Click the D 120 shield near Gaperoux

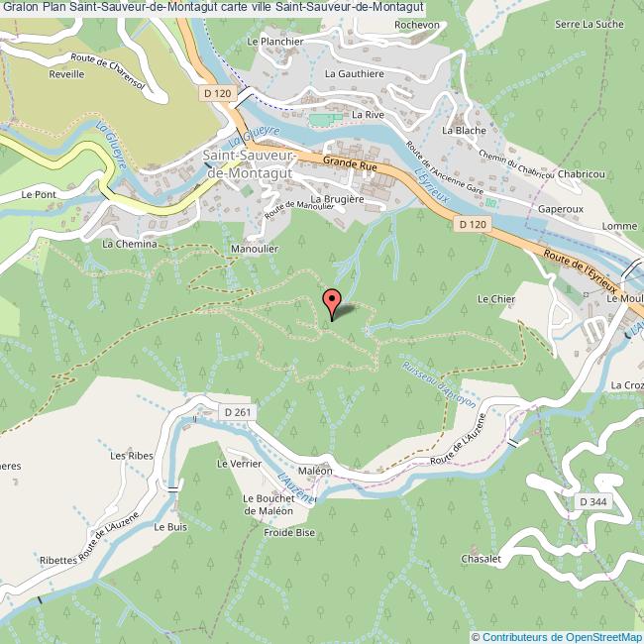[473, 224]
